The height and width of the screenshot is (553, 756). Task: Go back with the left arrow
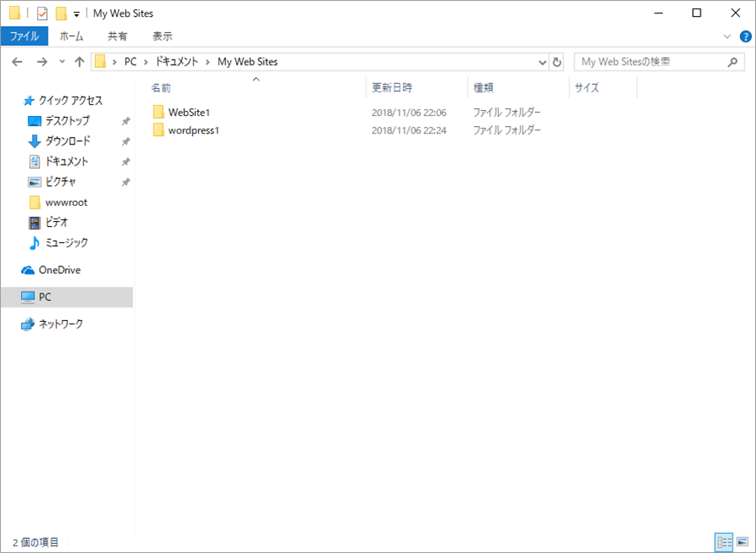coord(18,61)
